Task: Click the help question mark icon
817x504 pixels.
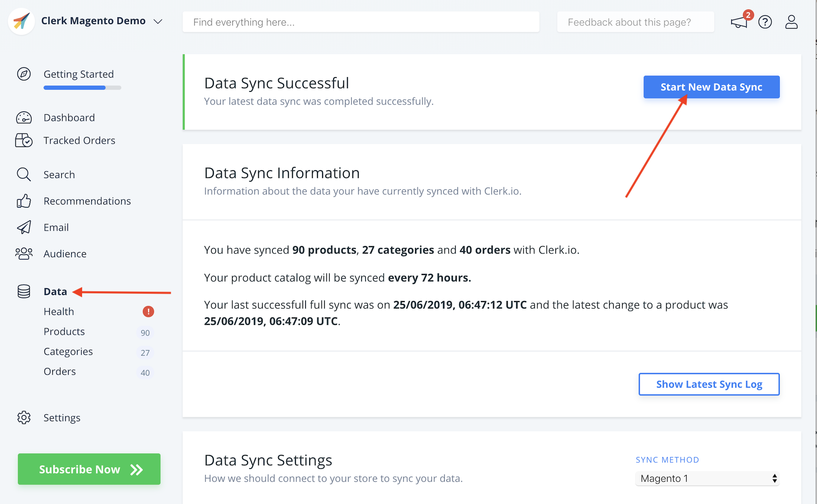Action: (765, 22)
